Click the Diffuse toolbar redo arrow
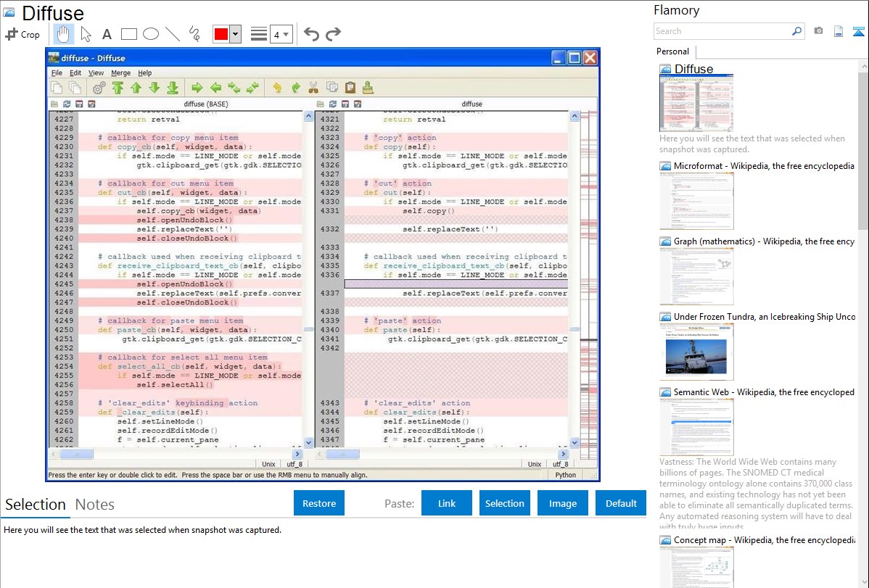Screen dimensions: 869x588 [295, 88]
